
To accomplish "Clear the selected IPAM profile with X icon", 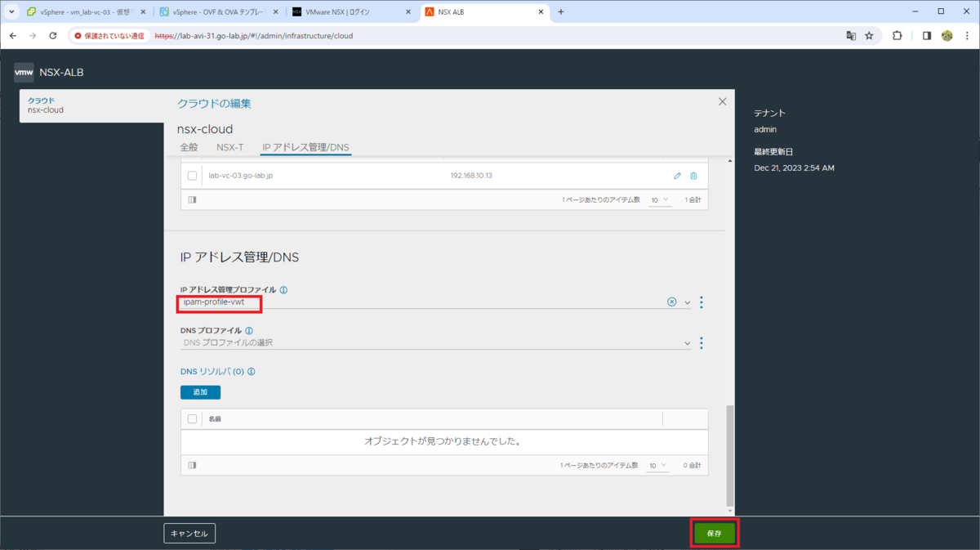I will pos(672,302).
